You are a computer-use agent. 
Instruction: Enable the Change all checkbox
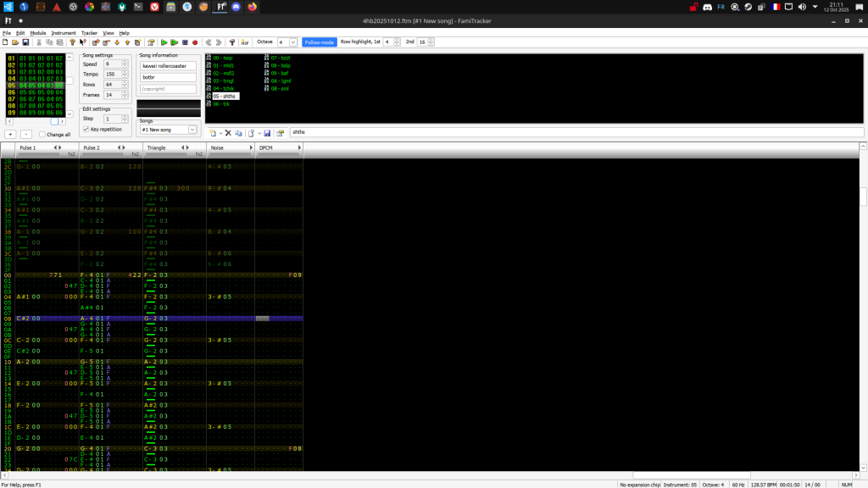coord(42,134)
